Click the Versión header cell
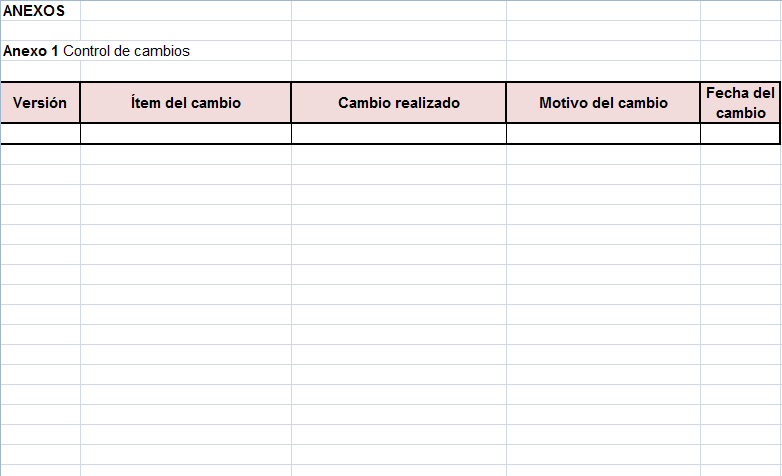Viewport: 782px width, 476px height. click(x=40, y=103)
